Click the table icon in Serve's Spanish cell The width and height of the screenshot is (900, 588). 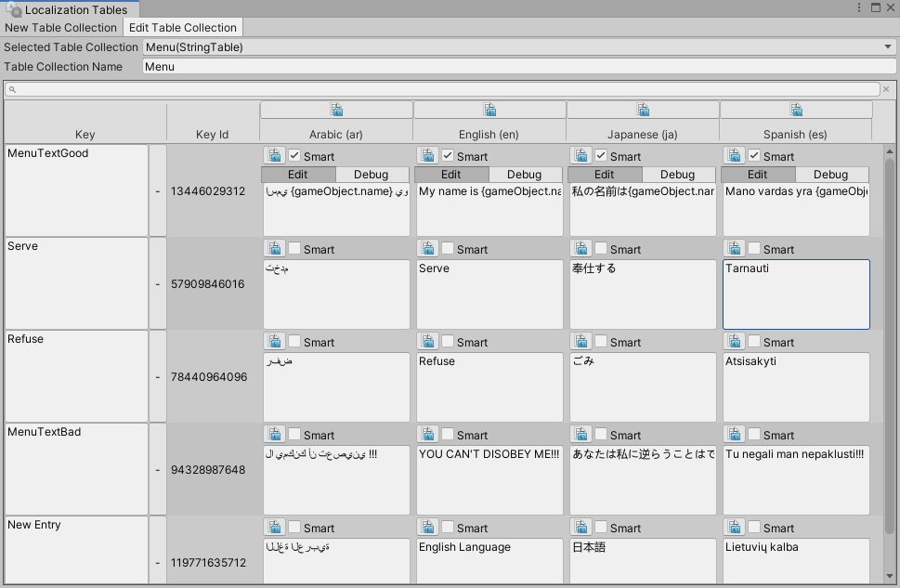click(734, 248)
